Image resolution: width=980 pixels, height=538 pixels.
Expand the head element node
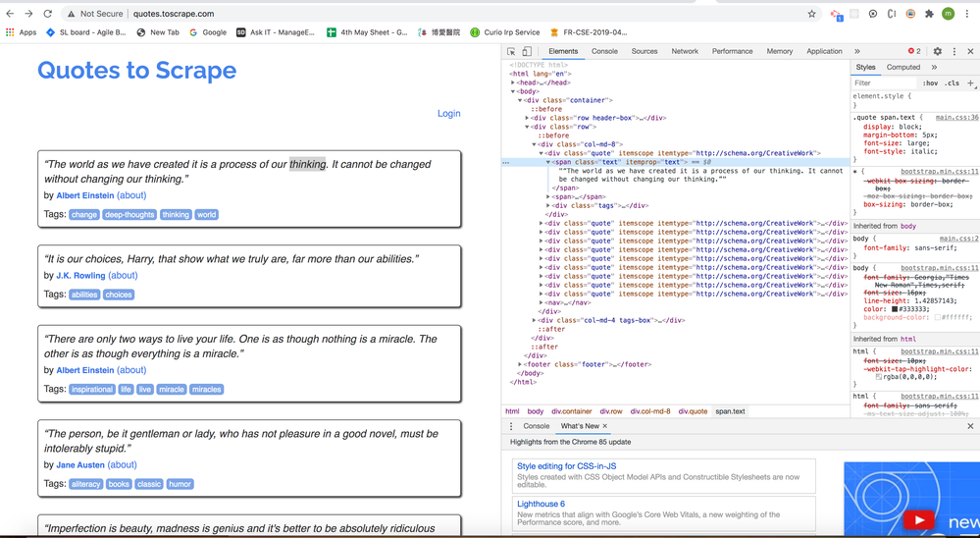point(513,82)
